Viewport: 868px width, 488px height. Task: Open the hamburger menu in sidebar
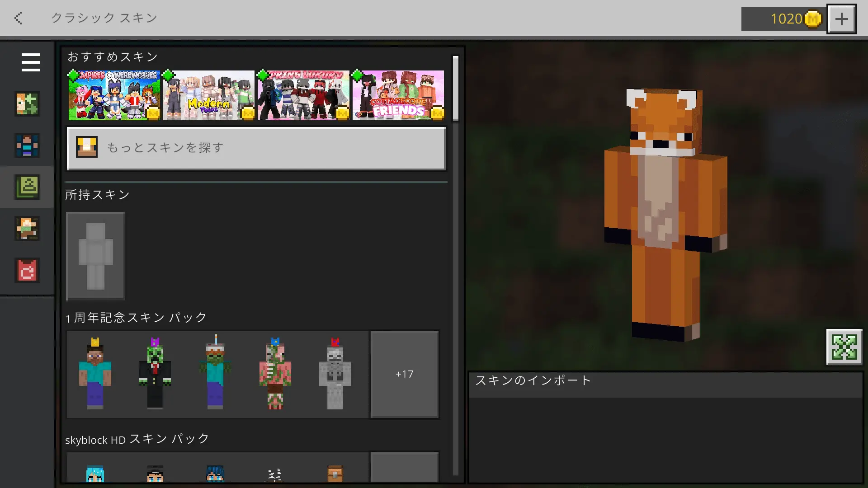(30, 62)
